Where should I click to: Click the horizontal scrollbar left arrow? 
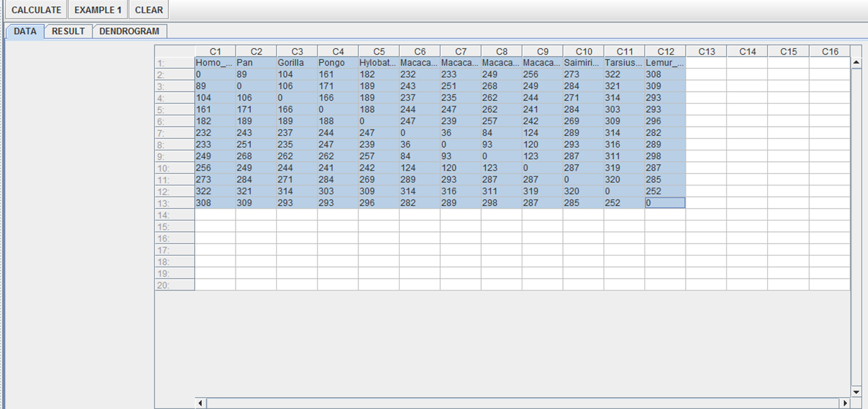point(201,403)
